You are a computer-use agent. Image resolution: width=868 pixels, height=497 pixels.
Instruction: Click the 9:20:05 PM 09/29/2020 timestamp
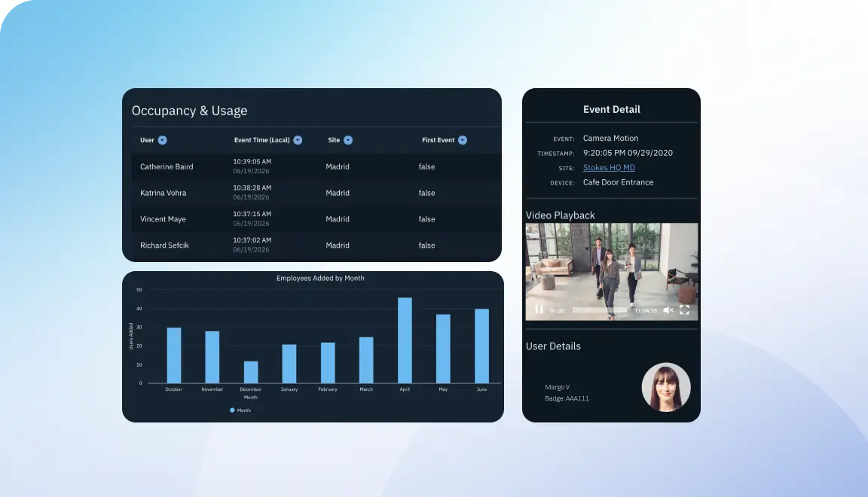628,153
